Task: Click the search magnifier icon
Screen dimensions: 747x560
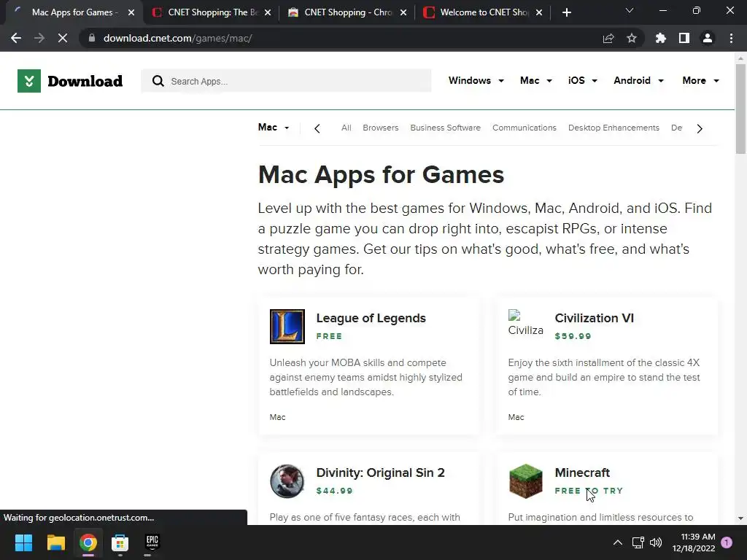Action: point(158,81)
